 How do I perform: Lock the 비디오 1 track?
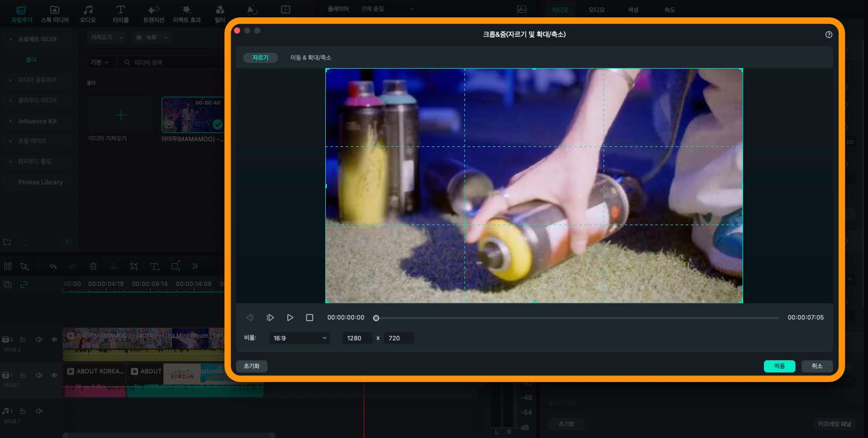tap(23, 375)
